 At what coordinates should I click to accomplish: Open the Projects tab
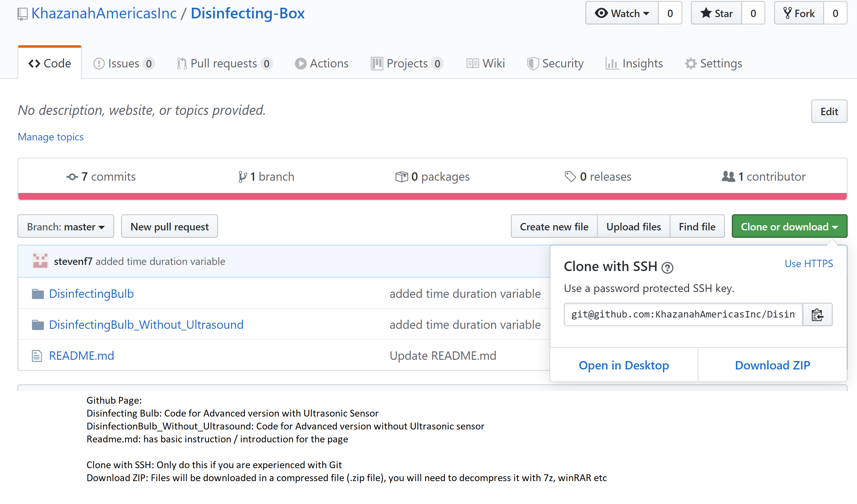coord(407,63)
